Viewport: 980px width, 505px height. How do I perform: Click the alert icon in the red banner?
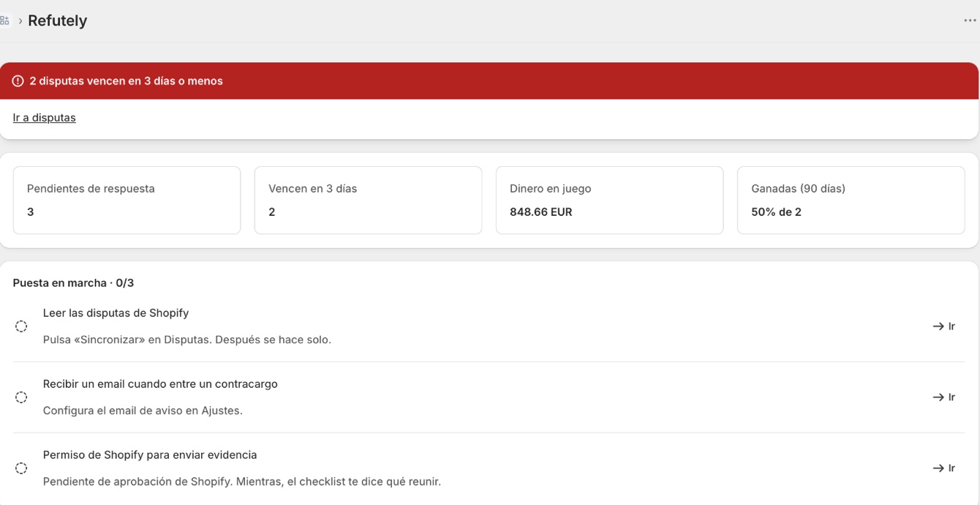pyautogui.click(x=18, y=81)
